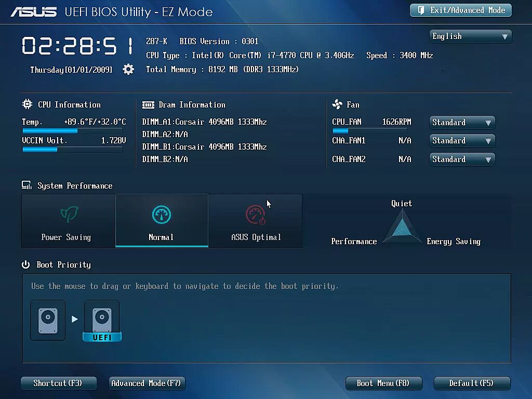This screenshot has height=399, width=532.
Task: Open the Boot Menu (F8)
Action: click(x=383, y=383)
